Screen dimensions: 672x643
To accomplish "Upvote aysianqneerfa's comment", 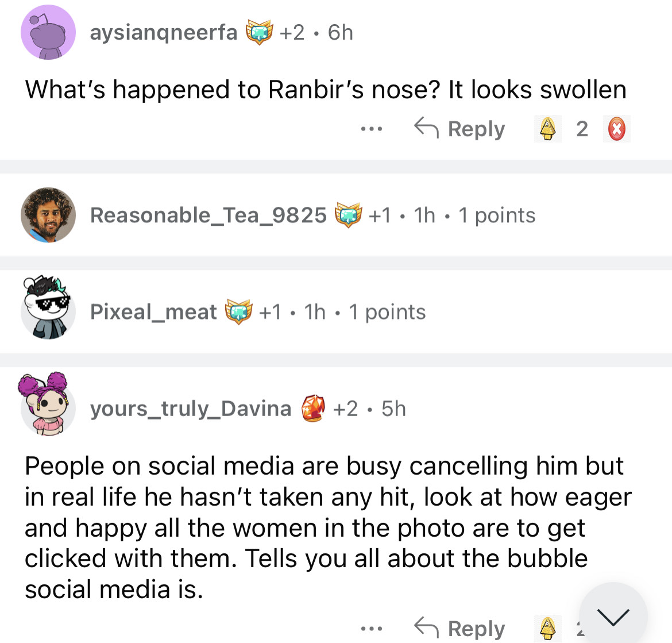I will [548, 129].
